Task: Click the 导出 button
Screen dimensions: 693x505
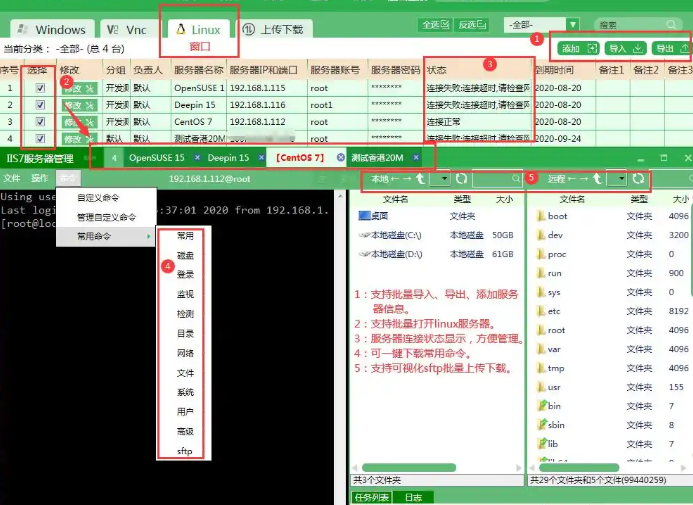Action: (x=672, y=48)
